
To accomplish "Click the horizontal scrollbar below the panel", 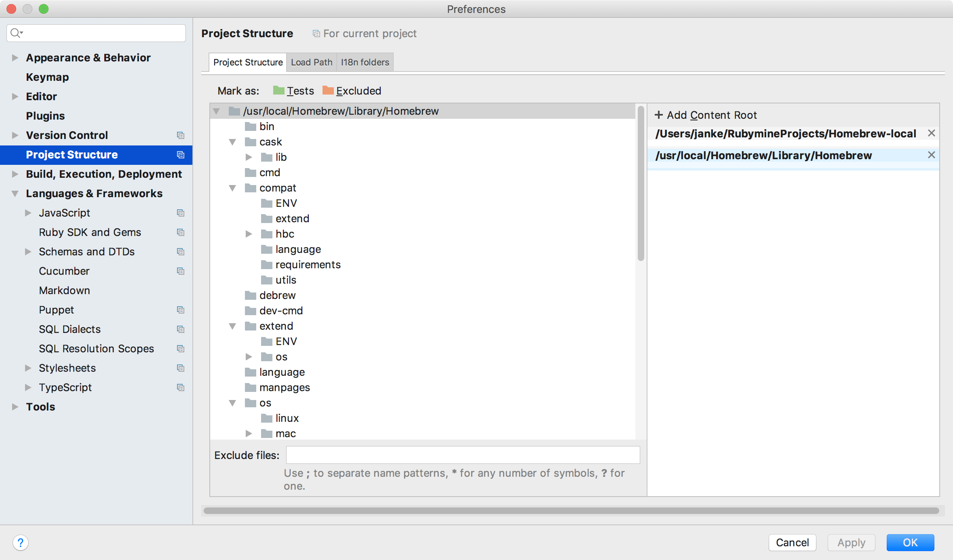I will point(571,511).
